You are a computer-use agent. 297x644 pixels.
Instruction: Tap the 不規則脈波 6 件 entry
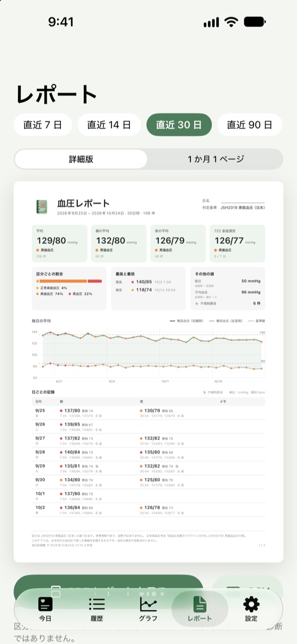(228, 303)
